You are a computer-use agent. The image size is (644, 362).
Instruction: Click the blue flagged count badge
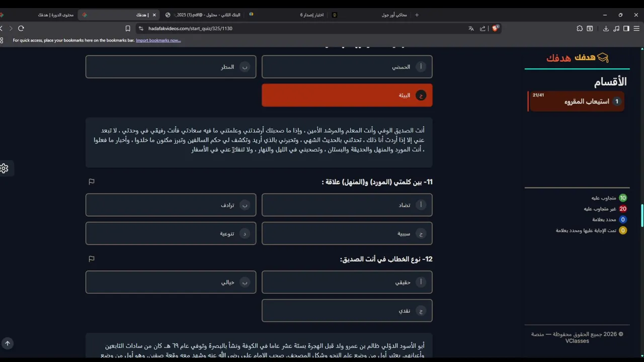pyautogui.click(x=623, y=220)
